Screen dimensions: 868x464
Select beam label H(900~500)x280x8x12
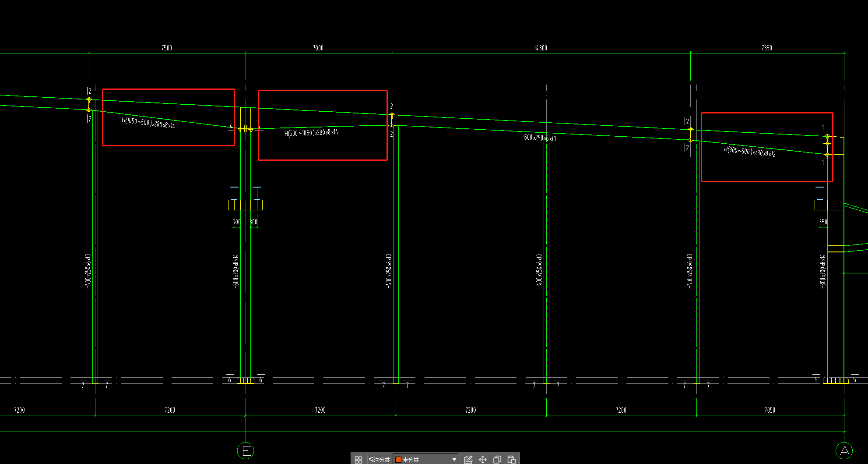pyautogui.click(x=750, y=152)
